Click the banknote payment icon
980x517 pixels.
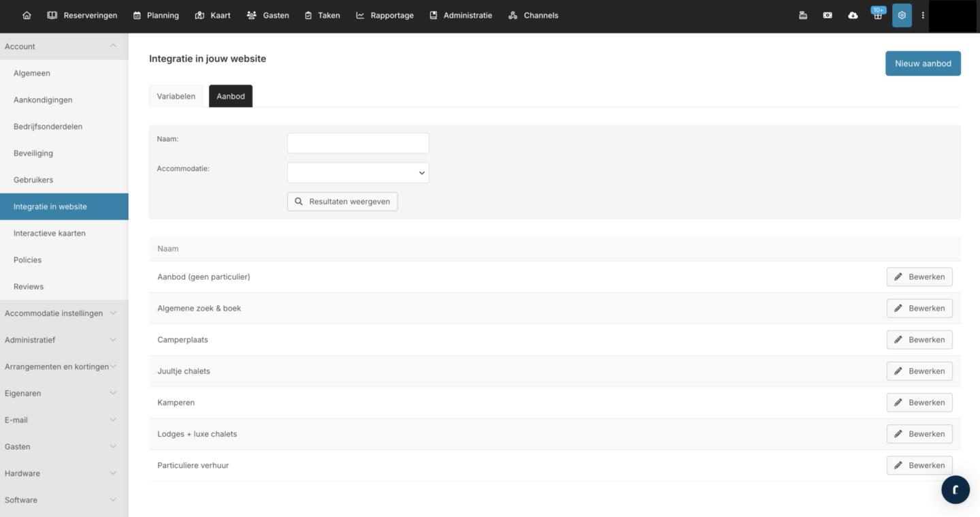tap(828, 15)
